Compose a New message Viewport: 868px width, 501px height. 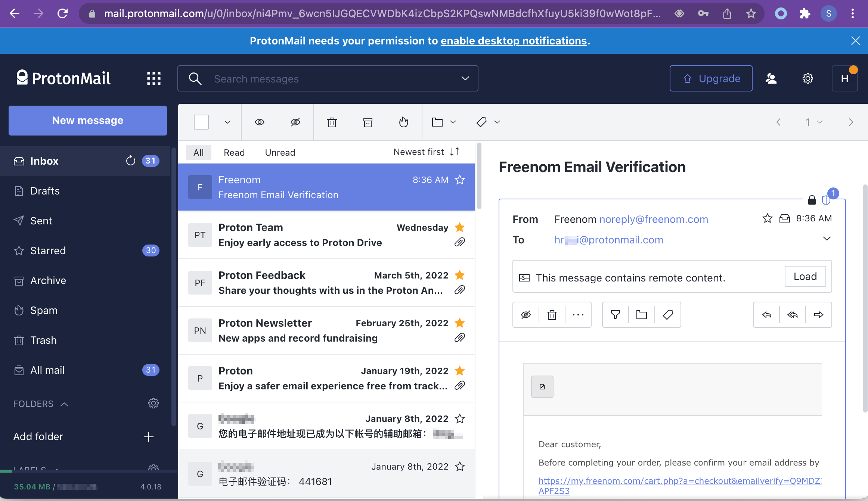88,120
